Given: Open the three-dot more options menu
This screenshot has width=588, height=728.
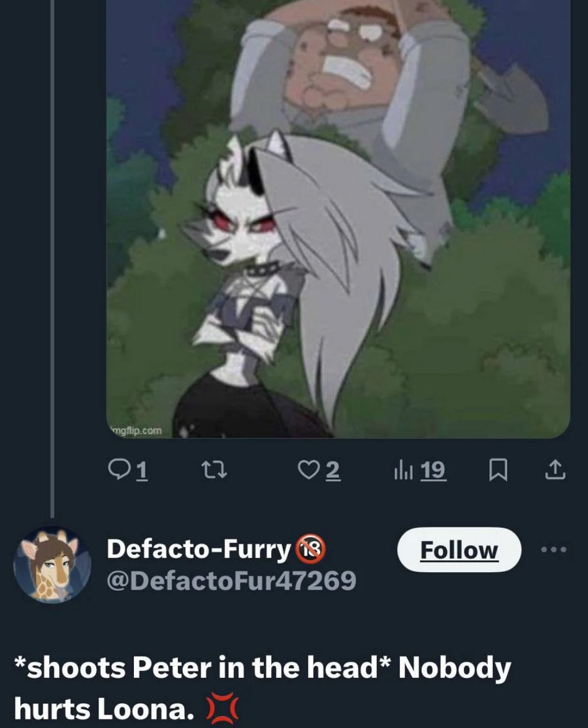Looking at the screenshot, I should (551, 550).
